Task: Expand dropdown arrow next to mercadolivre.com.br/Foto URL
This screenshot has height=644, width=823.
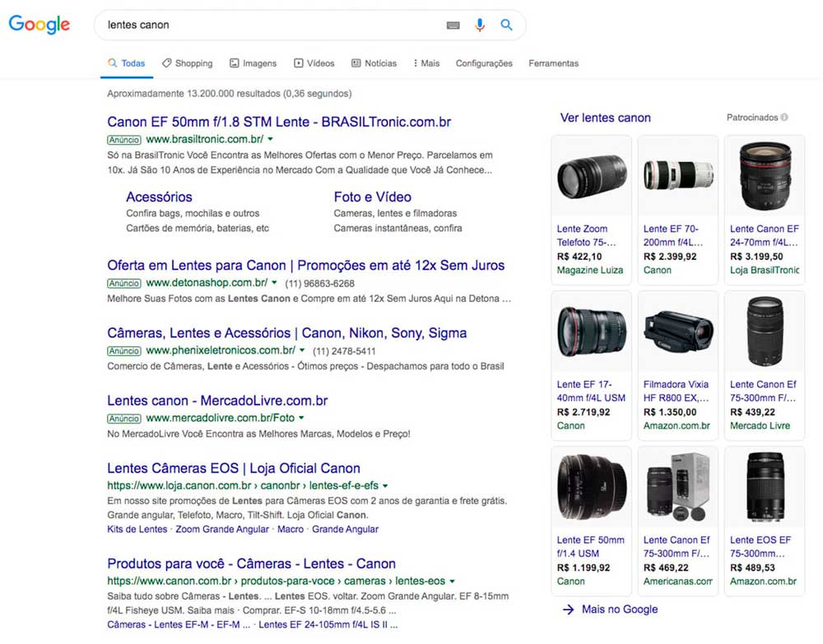Action: (301, 418)
